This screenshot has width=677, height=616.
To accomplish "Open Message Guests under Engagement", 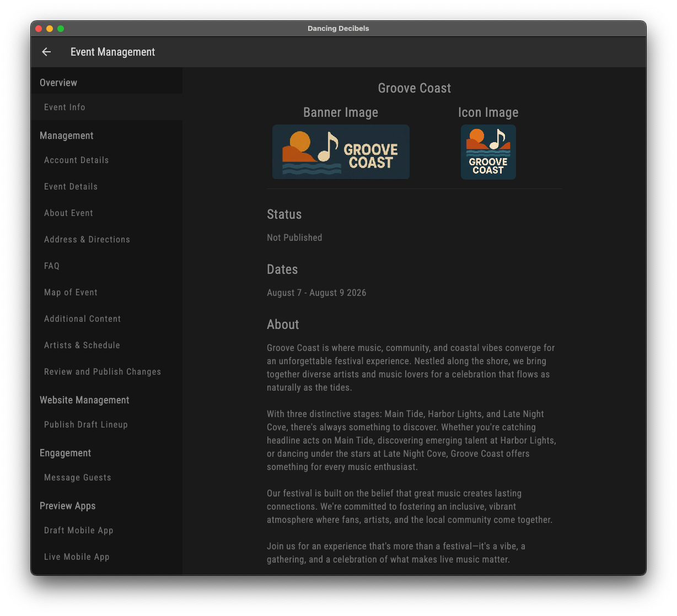I will (x=77, y=477).
